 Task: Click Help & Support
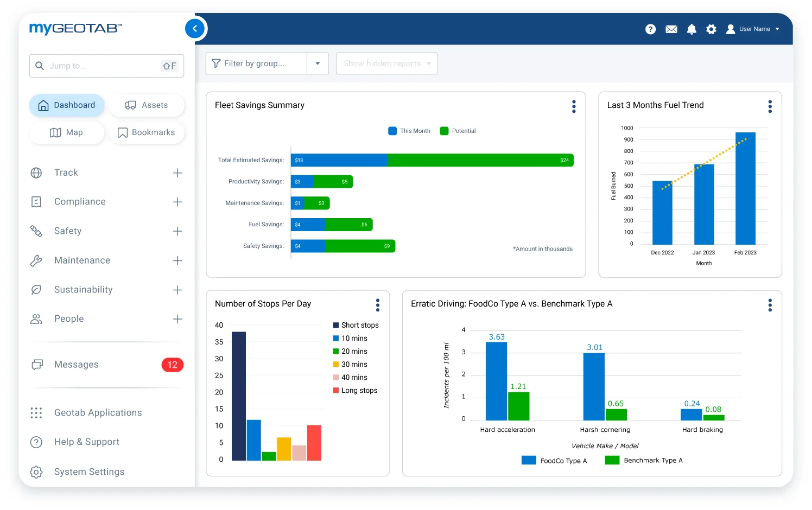(86, 442)
